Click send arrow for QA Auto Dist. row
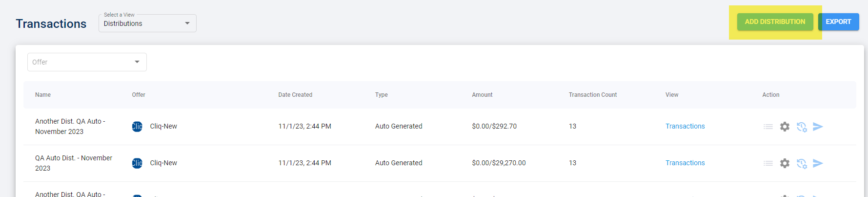Viewport: 868px width, 197px height. [x=818, y=163]
